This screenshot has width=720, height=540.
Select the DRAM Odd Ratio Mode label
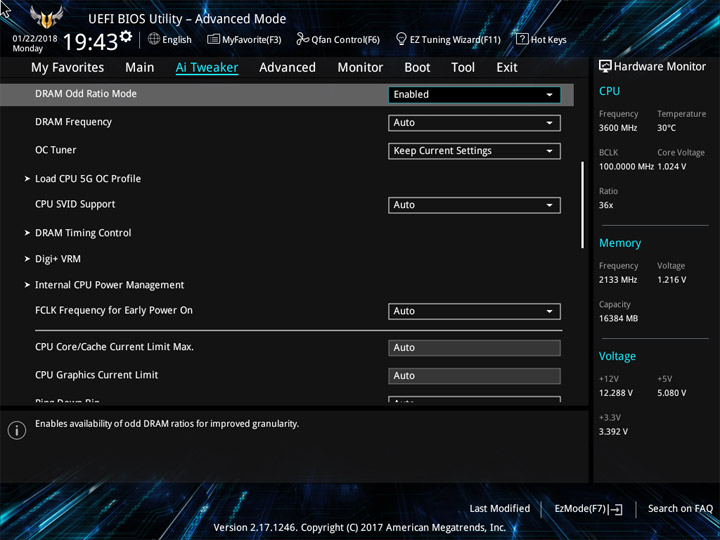(86, 94)
